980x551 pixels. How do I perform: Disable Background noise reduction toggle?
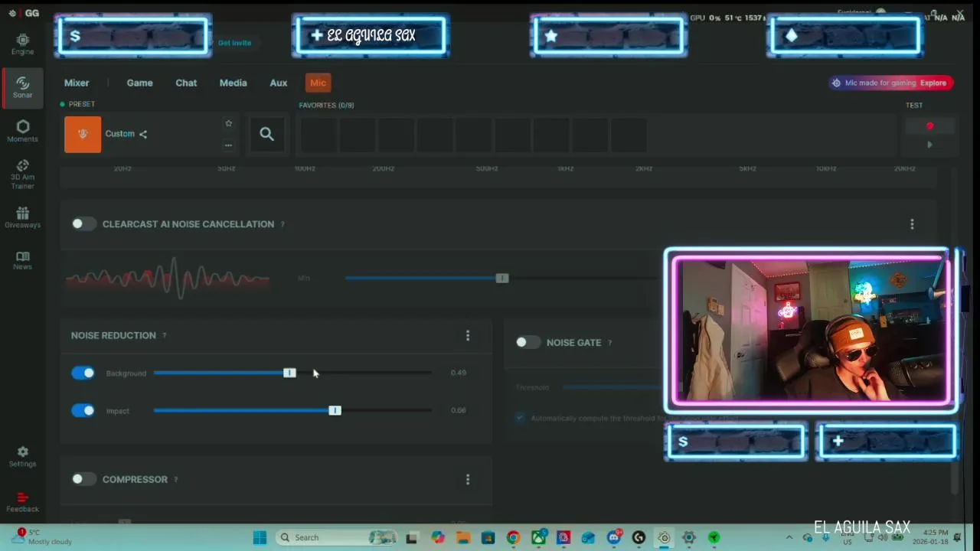point(83,373)
